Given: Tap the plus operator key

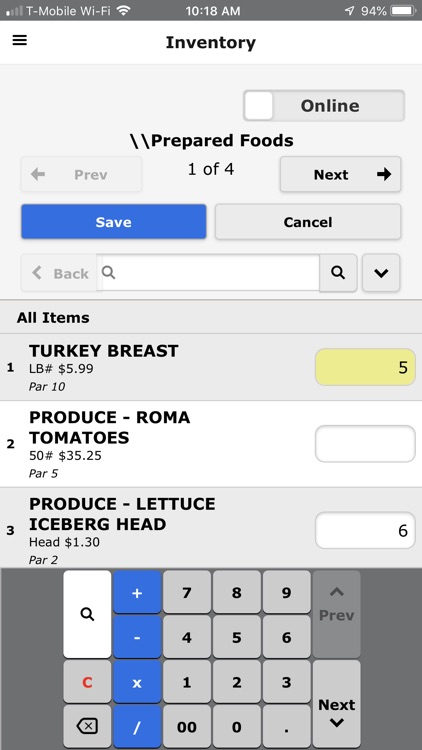Looking at the screenshot, I should [x=137, y=592].
